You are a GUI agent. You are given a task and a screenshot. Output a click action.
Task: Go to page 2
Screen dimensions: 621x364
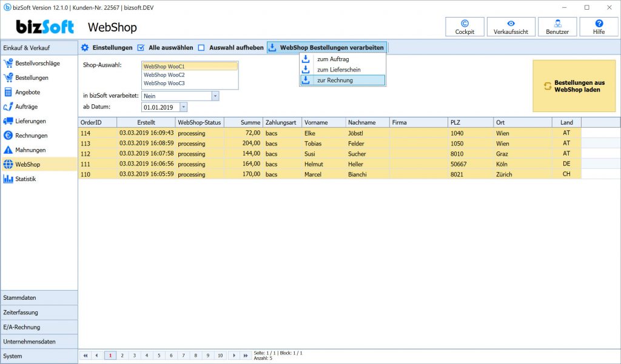point(123,356)
